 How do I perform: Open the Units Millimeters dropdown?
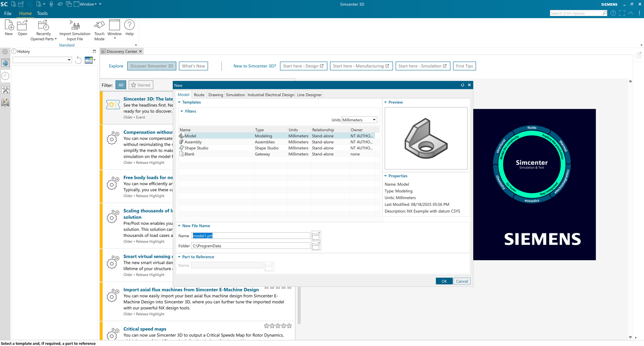(359, 120)
